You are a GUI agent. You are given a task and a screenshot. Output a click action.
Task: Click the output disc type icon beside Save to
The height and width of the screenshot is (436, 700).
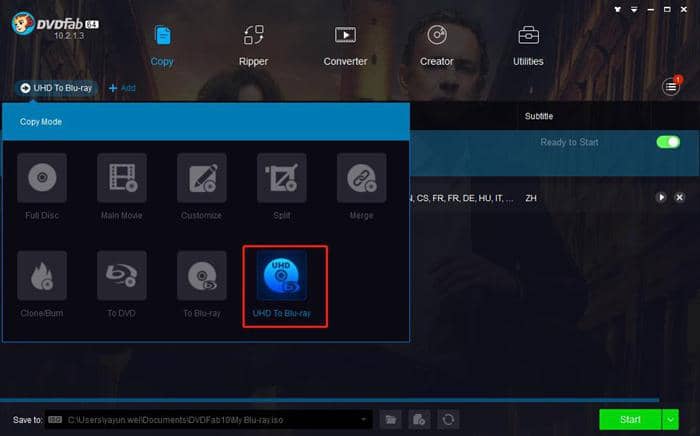[x=55, y=419]
